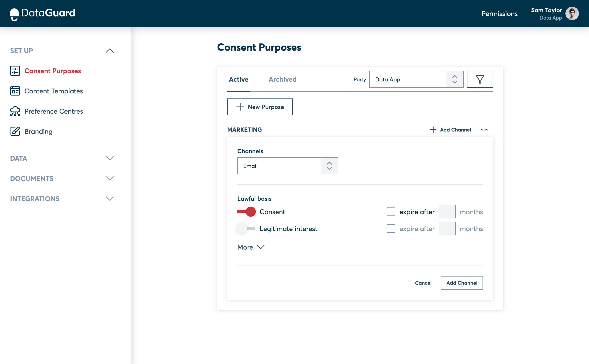589x364 pixels.
Task: Click the Branding sidebar icon
Action: coord(15,131)
